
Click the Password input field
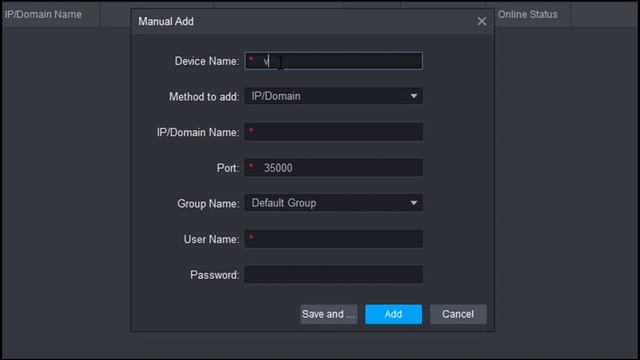point(333,275)
